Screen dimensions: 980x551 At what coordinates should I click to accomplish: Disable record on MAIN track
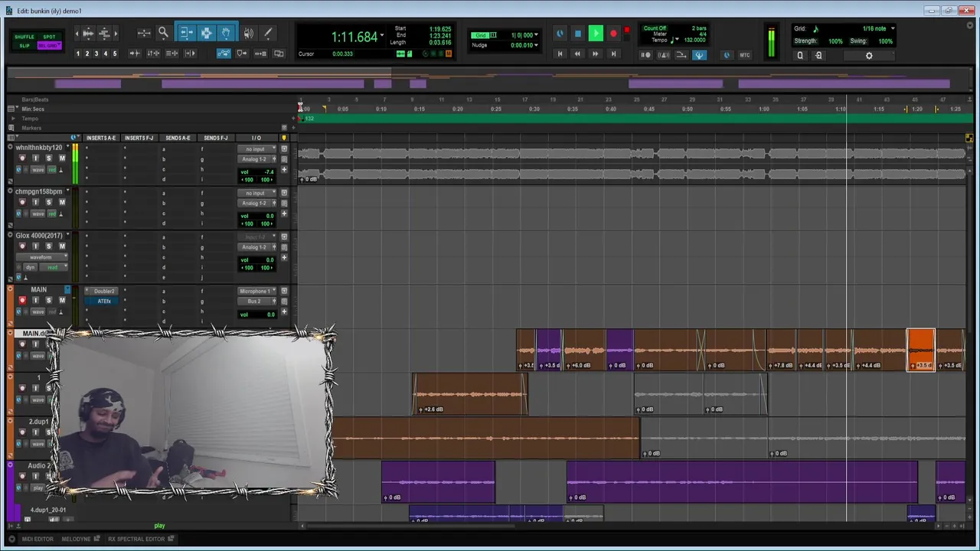[22, 301]
